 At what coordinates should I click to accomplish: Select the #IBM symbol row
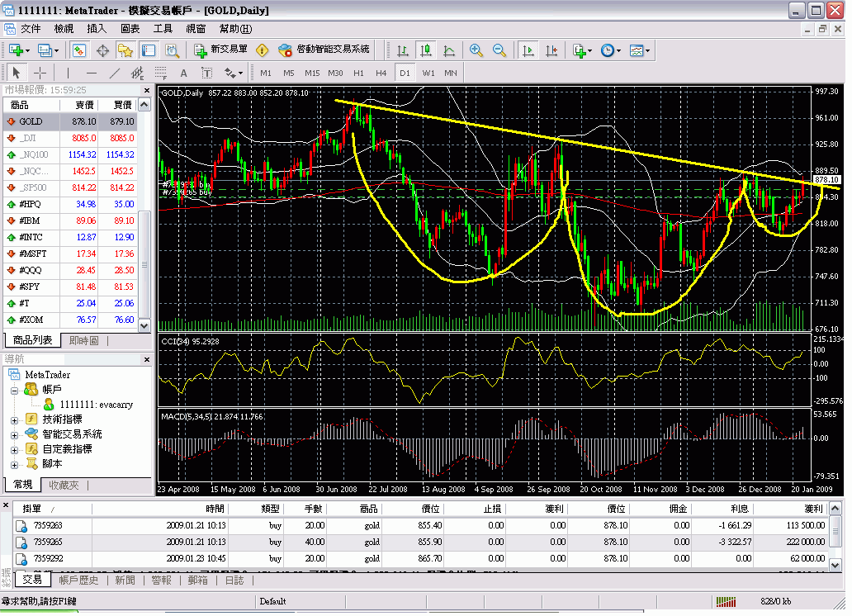click(71, 220)
